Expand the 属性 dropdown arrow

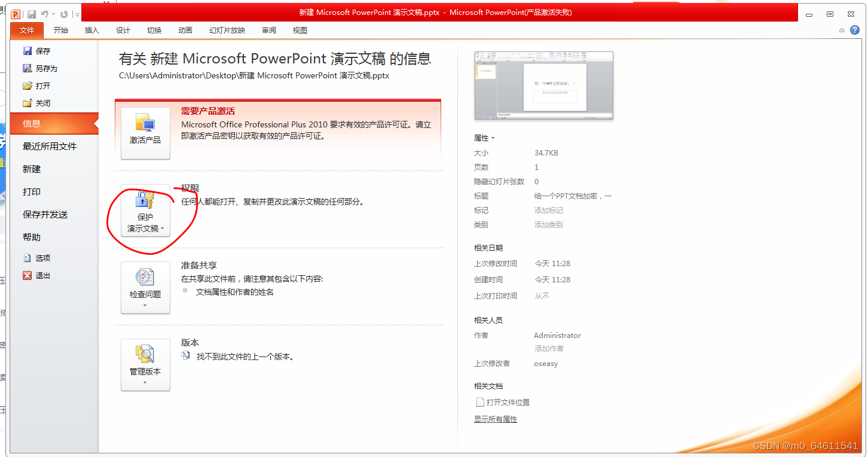[493, 138]
